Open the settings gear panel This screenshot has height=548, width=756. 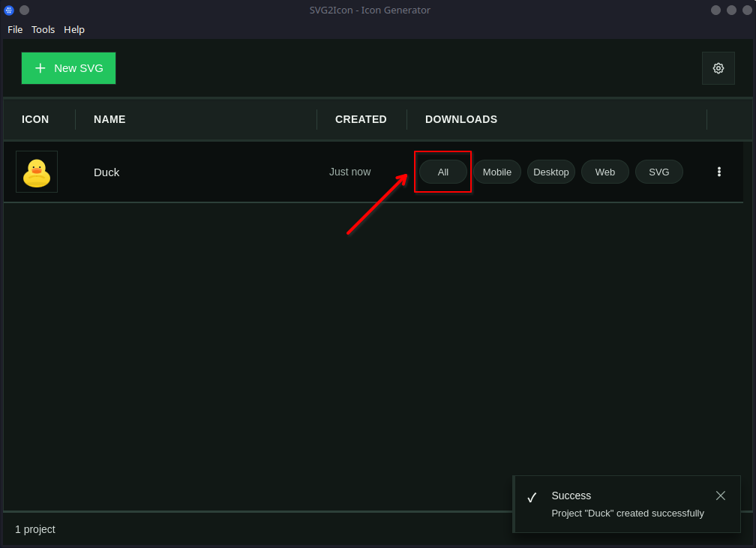click(718, 67)
